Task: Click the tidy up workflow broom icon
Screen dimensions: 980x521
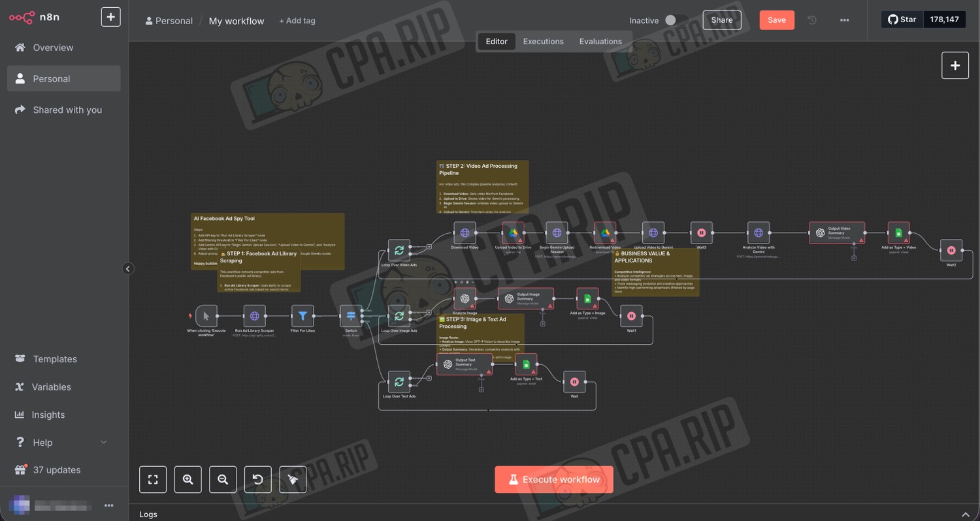Action: [x=293, y=479]
